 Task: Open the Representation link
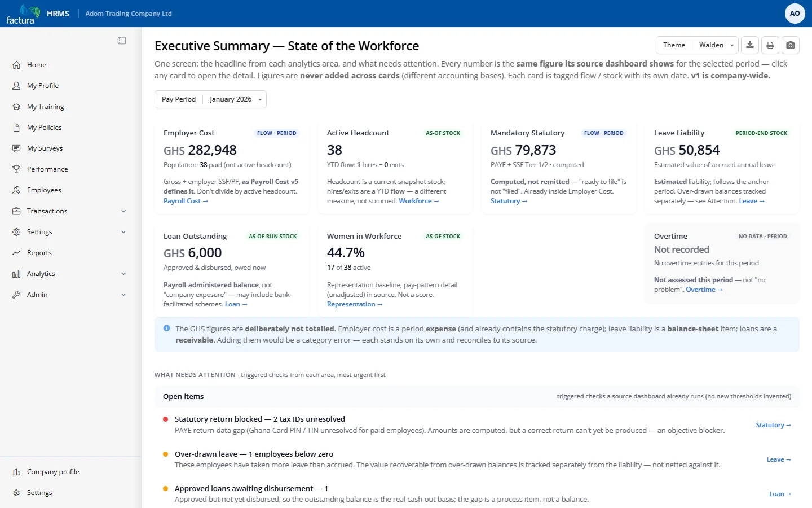coord(355,304)
